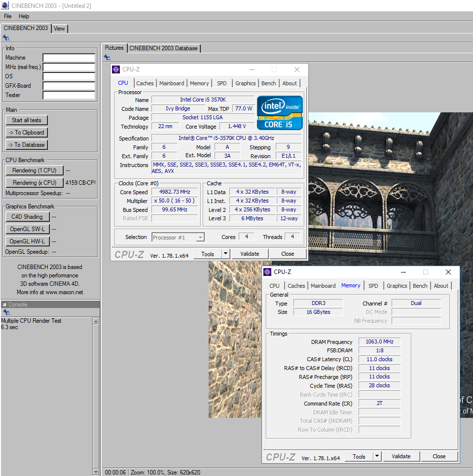
Task: Open the Help menu
Action: click(x=24, y=16)
